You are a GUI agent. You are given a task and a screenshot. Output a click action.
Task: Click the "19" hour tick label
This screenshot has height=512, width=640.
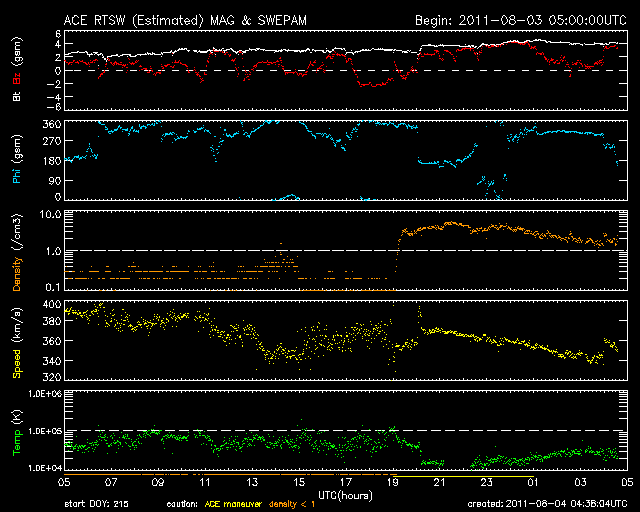(x=393, y=482)
